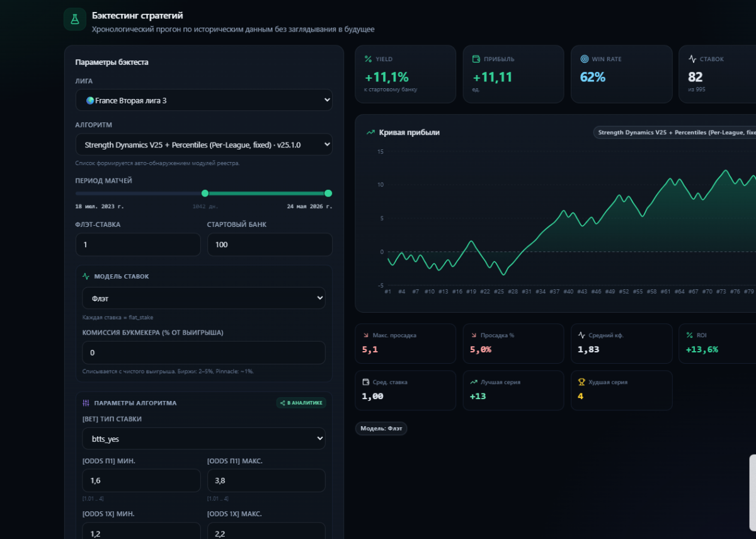Click the pulse icon on Ставок card
Screen dimensions: 756x539
(x=693, y=59)
